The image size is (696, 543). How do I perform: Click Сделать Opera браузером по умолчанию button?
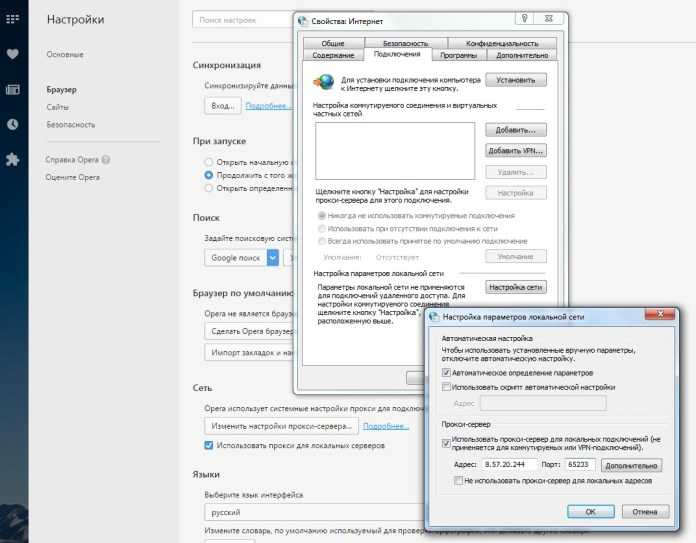click(x=249, y=331)
